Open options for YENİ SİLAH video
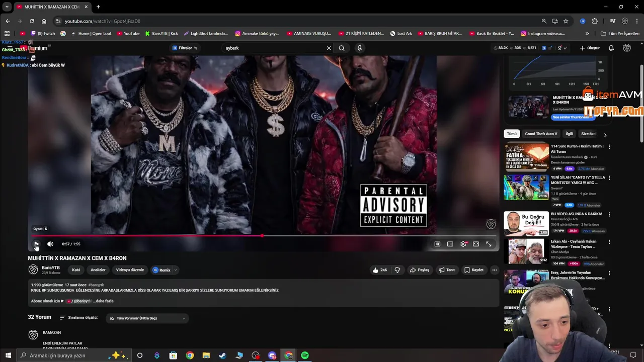The image size is (644, 362). [x=609, y=178]
